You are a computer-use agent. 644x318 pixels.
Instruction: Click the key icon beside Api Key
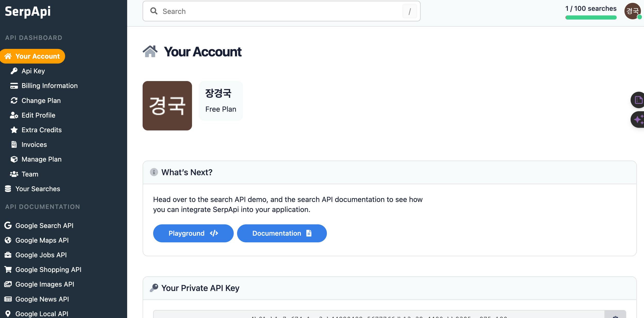pos(14,71)
